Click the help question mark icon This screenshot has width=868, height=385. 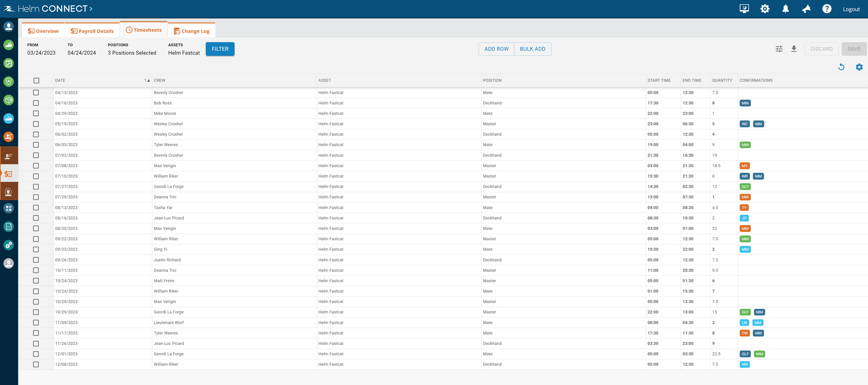827,9
